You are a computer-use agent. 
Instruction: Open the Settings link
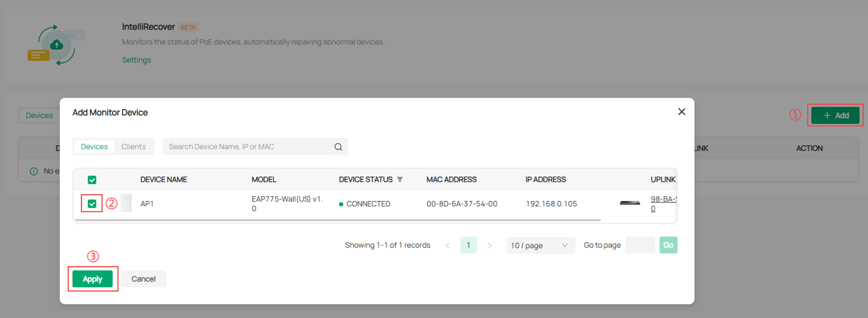[x=136, y=60]
